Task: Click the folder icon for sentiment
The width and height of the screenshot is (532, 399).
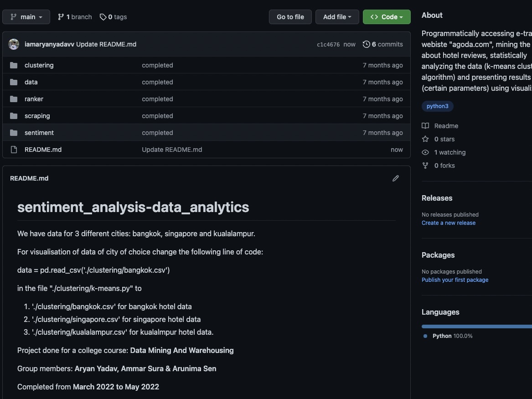Action: click(x=14, y=133)
